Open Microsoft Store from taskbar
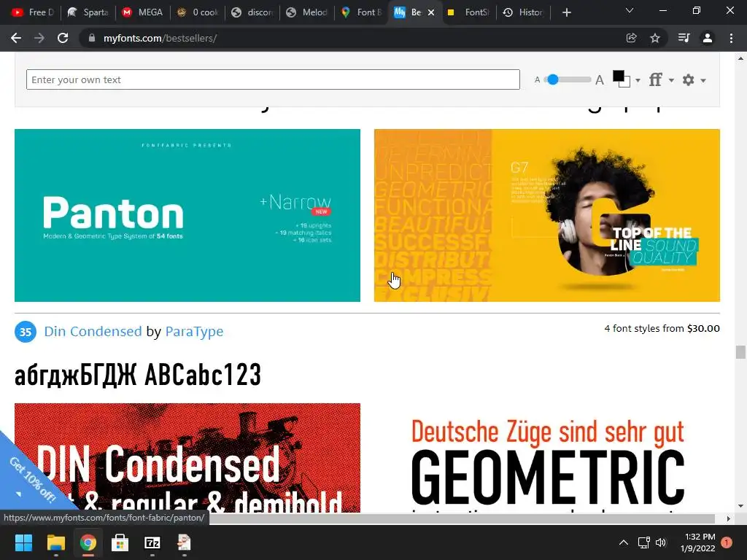 click(120, 542)
